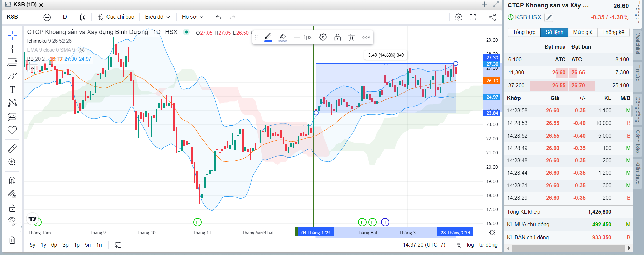The width and height of the screenshot is (644, 255).
Task: Lock all drawing tools
Action: coord(12,208)
